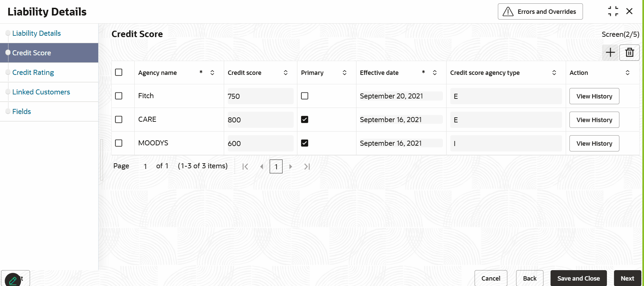Go to the first page icon
644x286 pixels.
pos(245,167)
